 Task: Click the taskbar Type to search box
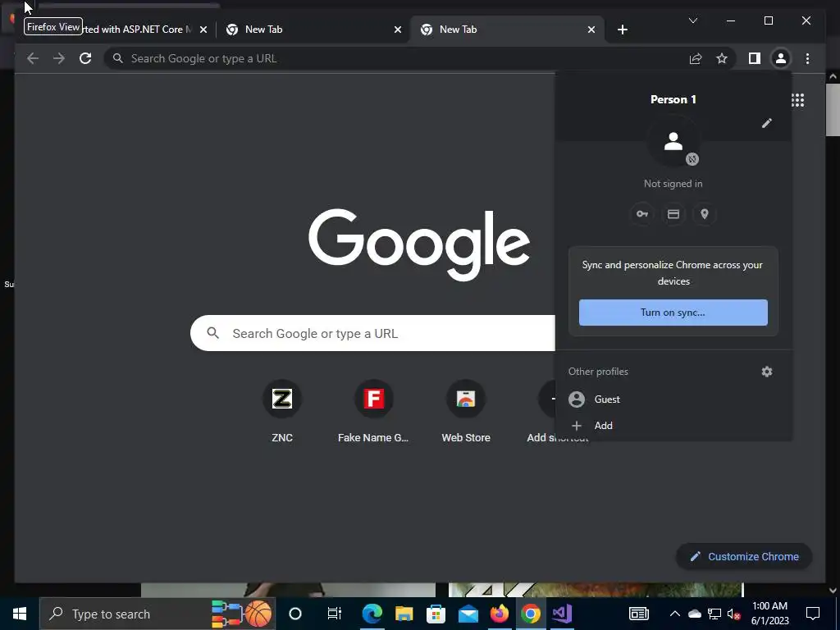pos(157,614)
